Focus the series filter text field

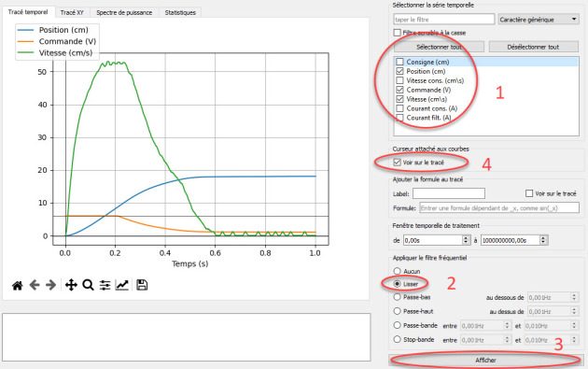coord(444,19)
